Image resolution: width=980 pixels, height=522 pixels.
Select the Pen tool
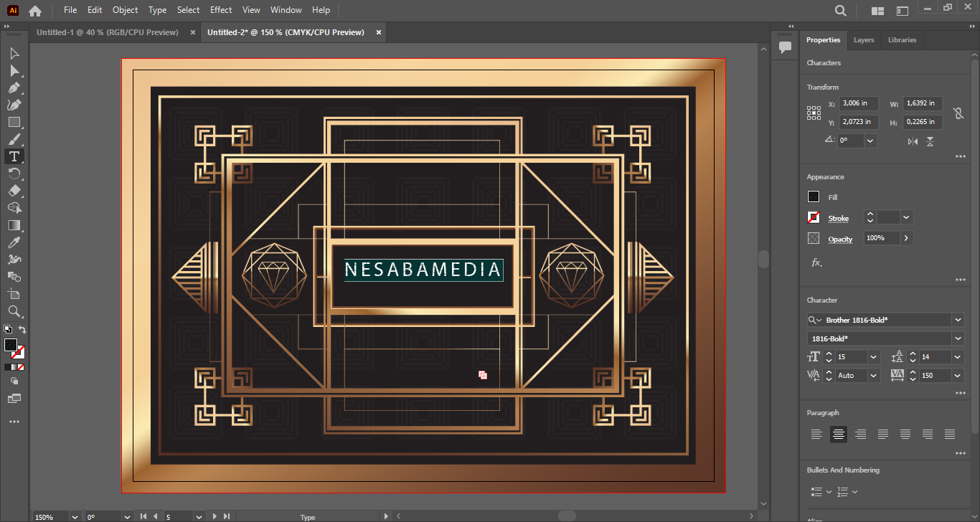(x=14, y=87)
